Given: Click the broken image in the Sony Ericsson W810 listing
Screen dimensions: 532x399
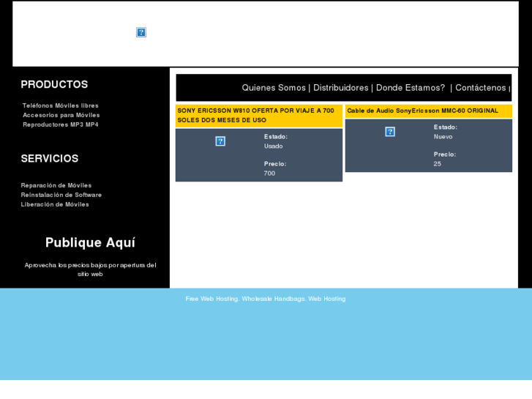Looking at the screenshot, I should click(x=220, y=141).
